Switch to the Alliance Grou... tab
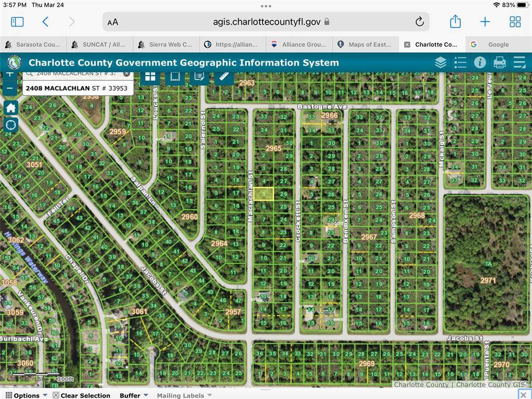 pyautogui.click(x=299, y=45)
